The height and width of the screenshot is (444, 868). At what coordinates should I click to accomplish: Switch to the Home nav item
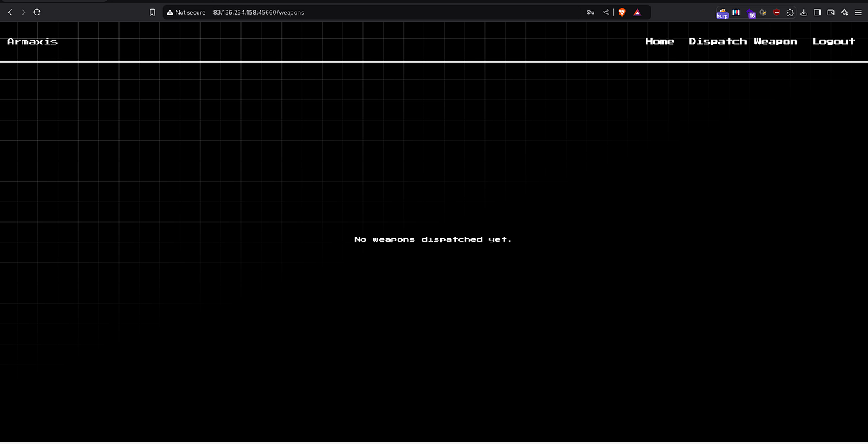[660, 41]
